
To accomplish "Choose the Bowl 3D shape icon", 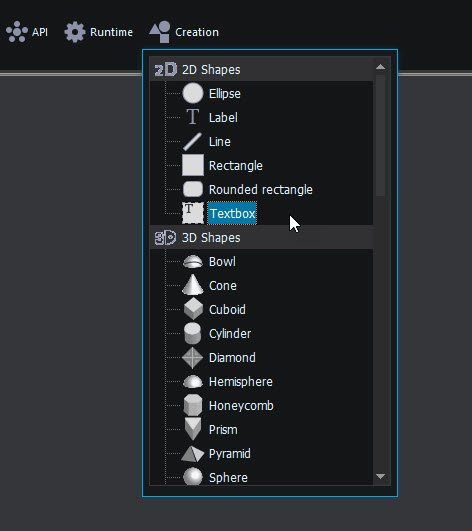I will click(193, 262).
